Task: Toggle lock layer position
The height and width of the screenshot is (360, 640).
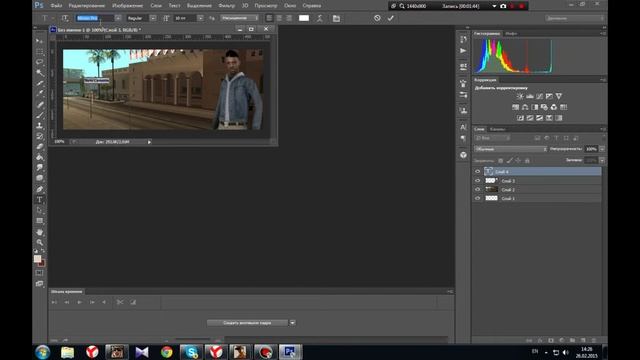Action: (x=518, y=160)
